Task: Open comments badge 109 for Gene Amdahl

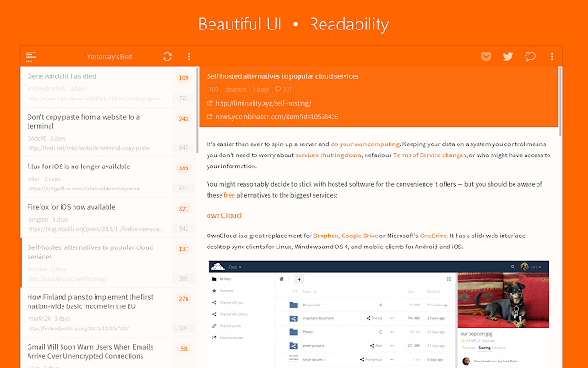Action: click(184, 77)
